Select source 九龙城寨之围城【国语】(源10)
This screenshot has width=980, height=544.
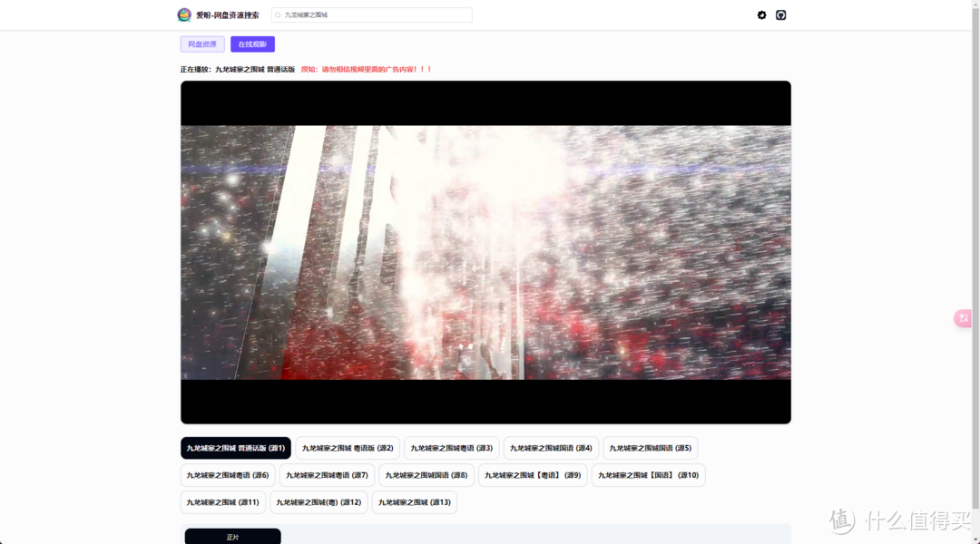(648, 474)
